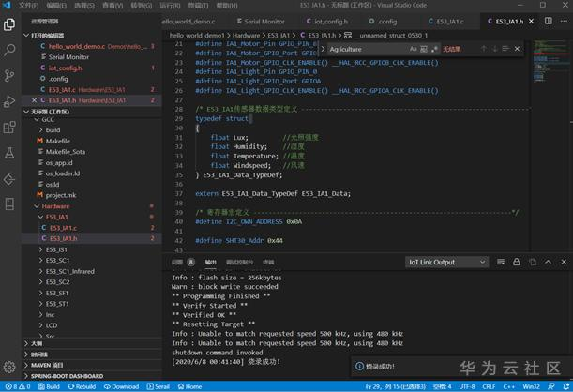Image resolution: width=573 pixels, height=392 pixels.
Task: Expand the E53_IS1 folder
Action: point(57,249)
